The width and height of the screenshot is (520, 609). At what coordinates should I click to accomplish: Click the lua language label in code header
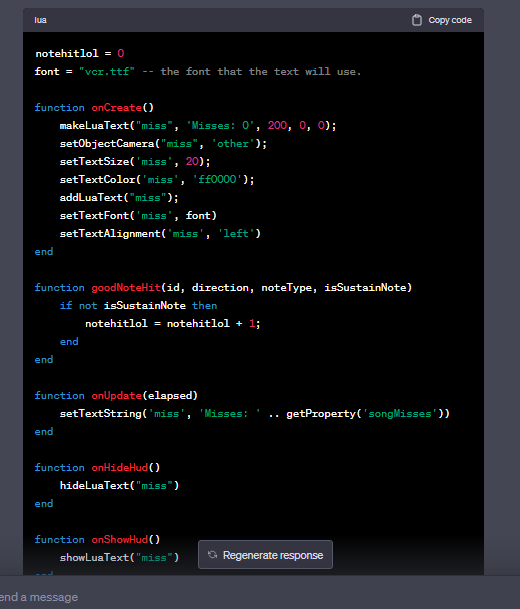pyautogui.click(x=40, y=20)
